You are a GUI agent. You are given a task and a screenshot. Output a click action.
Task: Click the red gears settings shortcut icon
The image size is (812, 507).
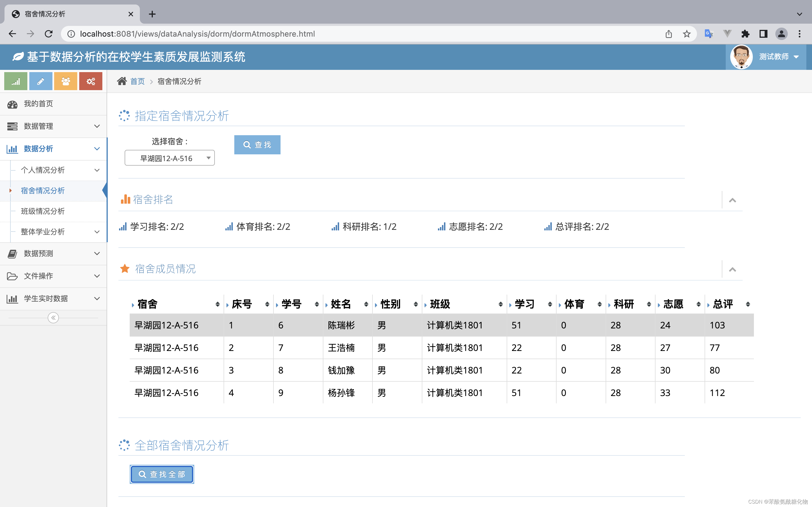[x=91, y=81]
